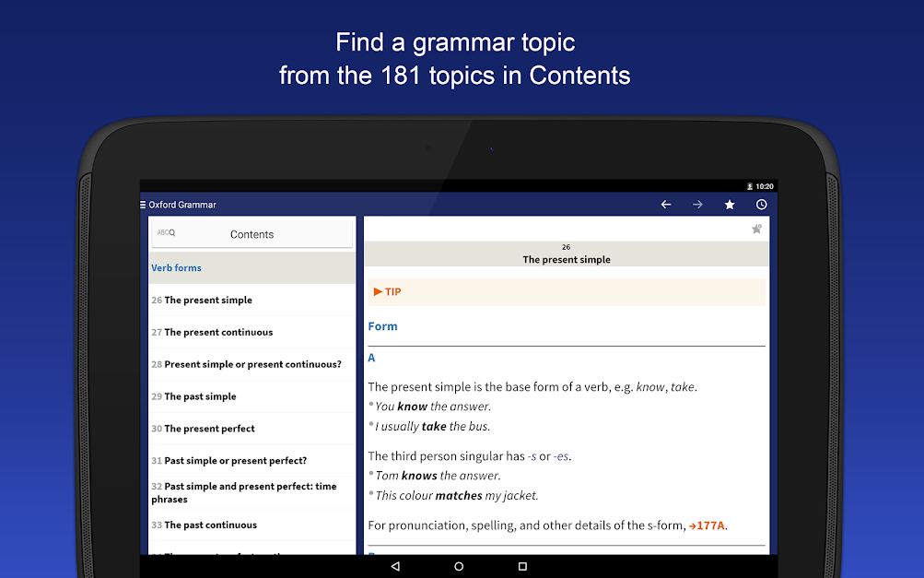Screen dimensions: 924x578
Task: Open topic 26 The present simple
Action: 251,301
